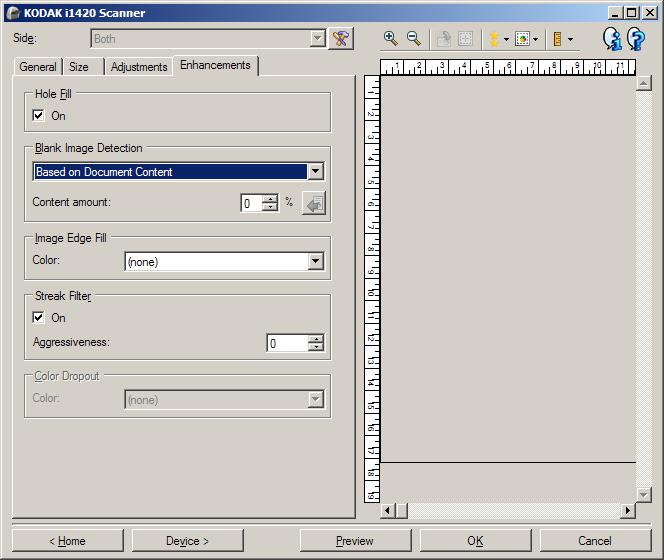Screen dimensions: 664x560
Task: Switch to the Adjustments tab
Action: point(139,67)
